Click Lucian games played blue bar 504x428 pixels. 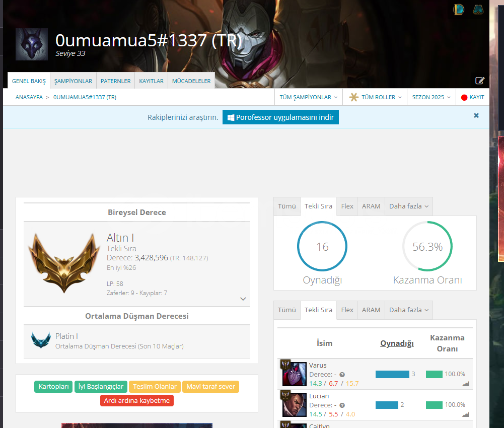387,405
